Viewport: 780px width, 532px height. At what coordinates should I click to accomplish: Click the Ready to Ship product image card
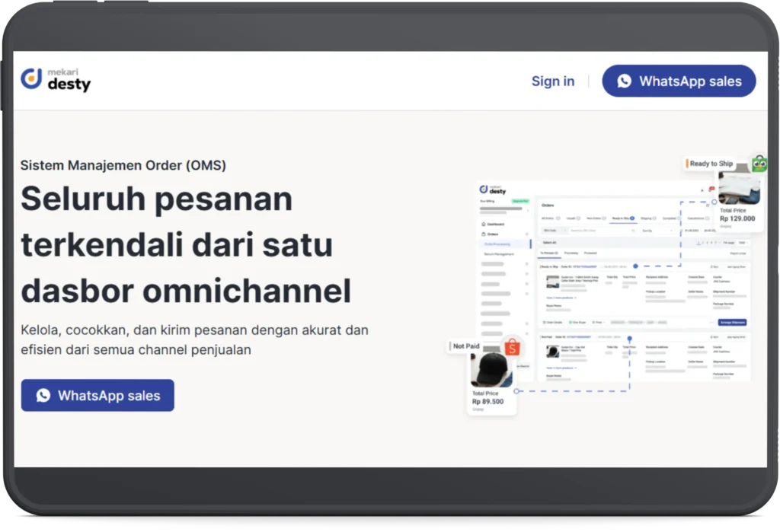point(738,188)
